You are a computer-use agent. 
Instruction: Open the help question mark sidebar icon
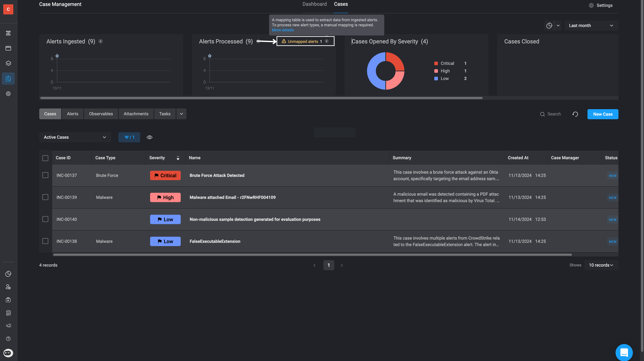[x=8, y=339]
